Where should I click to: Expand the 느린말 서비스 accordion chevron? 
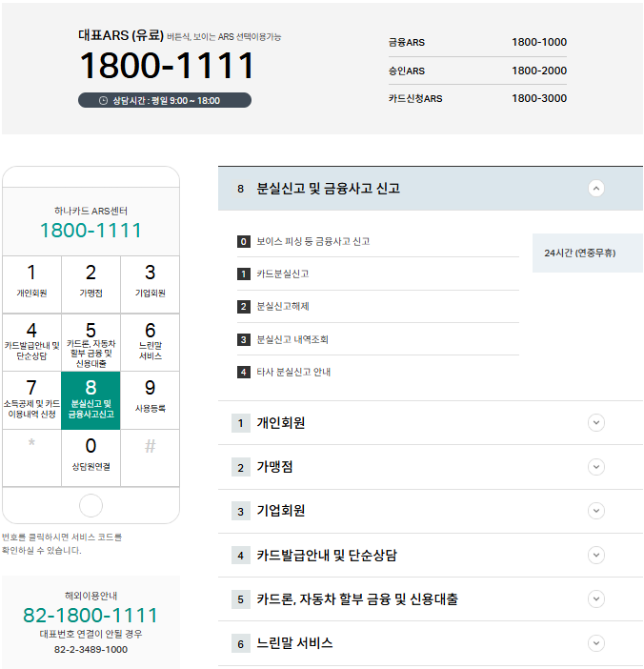point(596,643)
